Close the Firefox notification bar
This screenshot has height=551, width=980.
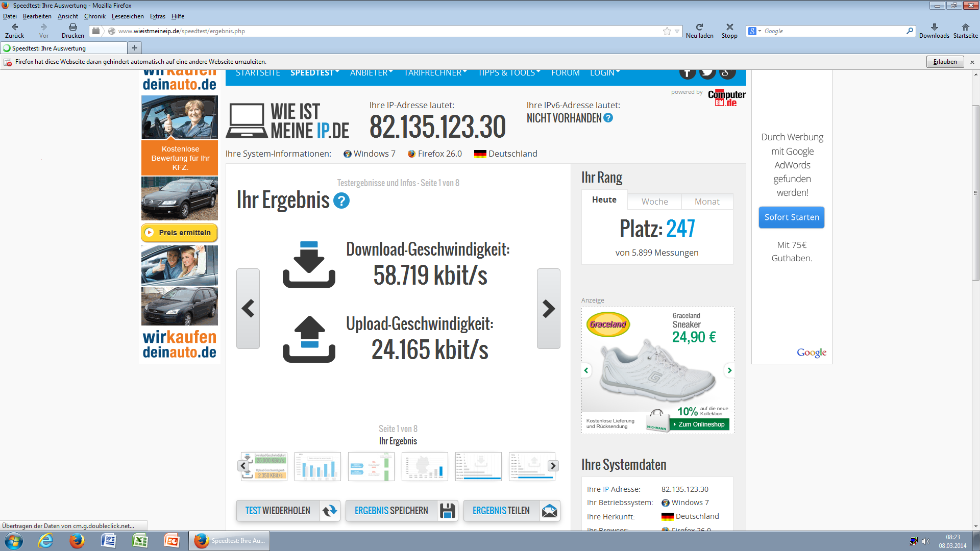(972, 62)
